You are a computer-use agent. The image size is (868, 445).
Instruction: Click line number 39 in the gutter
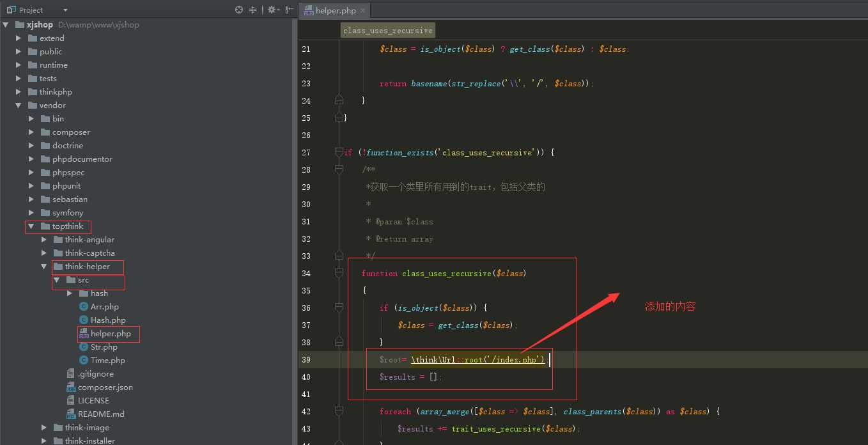(x=306, y=359)
